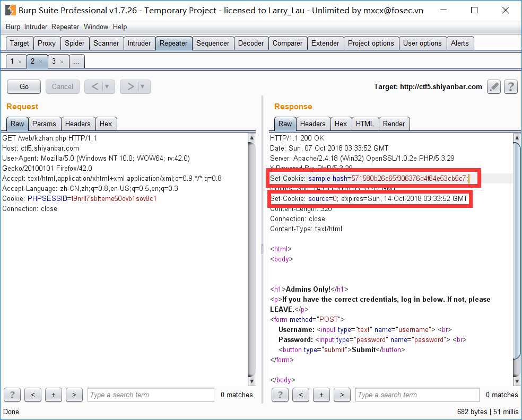This screenshot has width=522, height=420.
Task: Show response HTML view
Action: [365, 124]
